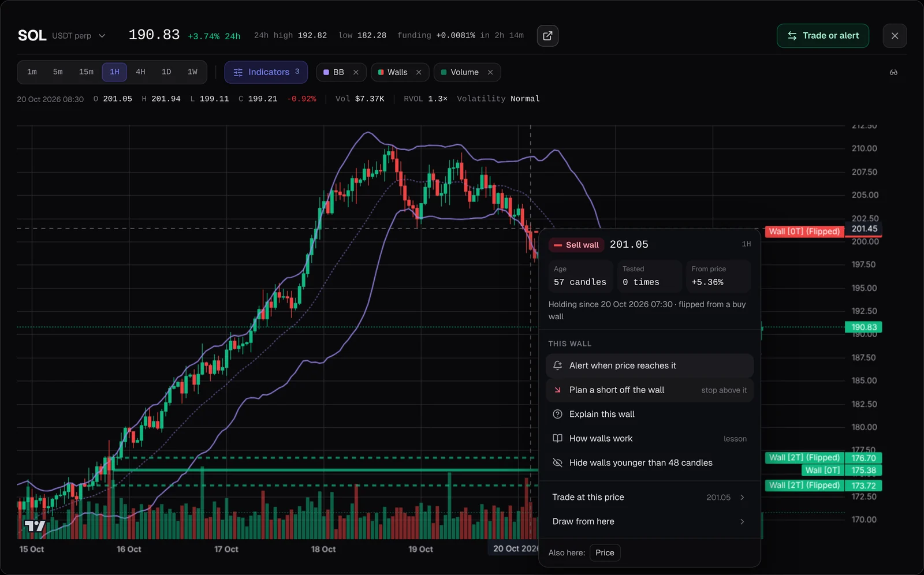Remove the Volume indicator chip
Viewport: 924px width, 575px height.
pos(490,72)
